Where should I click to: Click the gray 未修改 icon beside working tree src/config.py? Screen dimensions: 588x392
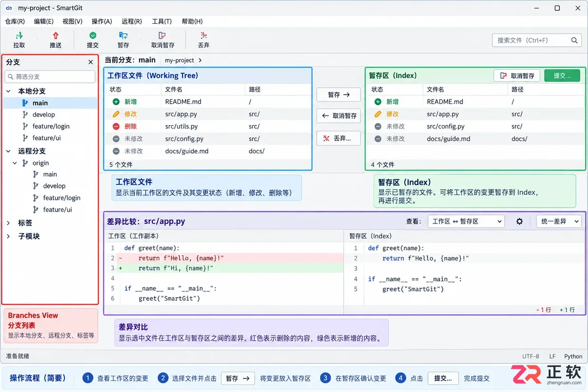click(x=116, y=139)
